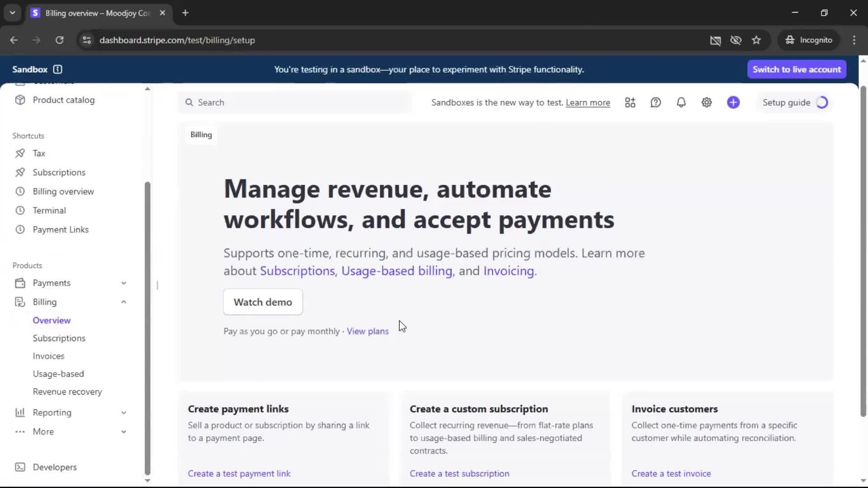Expand the More menu chevron
This screenshot has width=868, height=488.
pyautogui.click(x=123, y=432)
